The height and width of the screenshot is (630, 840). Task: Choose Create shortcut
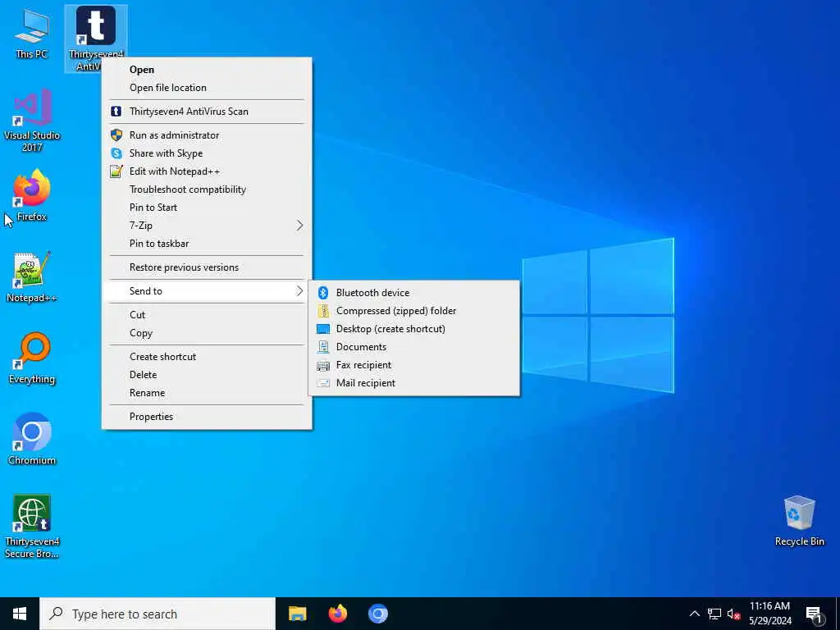click(x=207, y=357)
